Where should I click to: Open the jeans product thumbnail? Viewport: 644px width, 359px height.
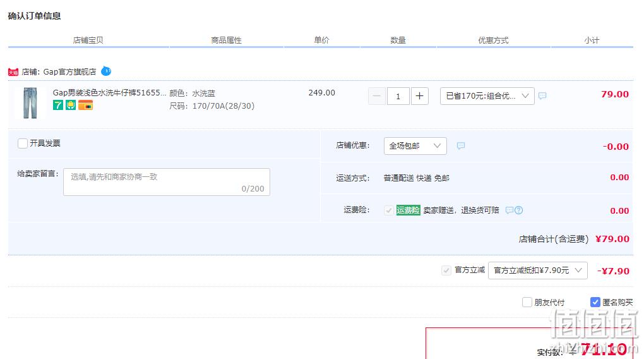click(30, 103)
